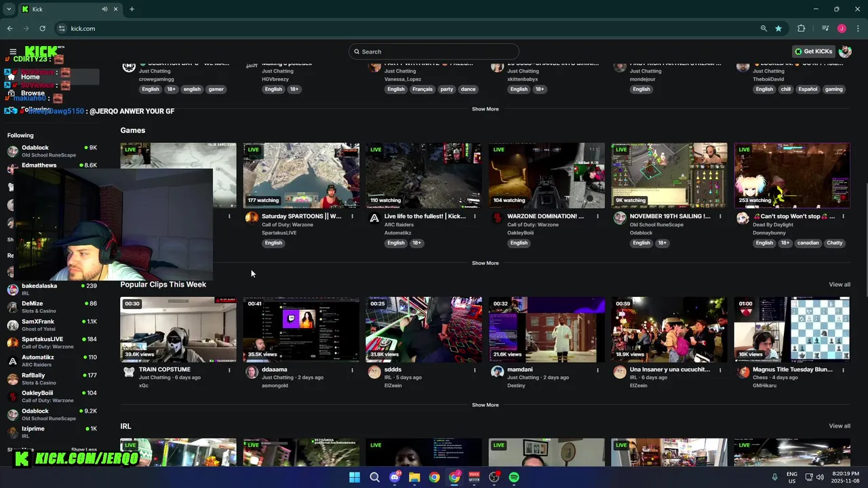Play the TRAIN COPSTUME clip thumbnail
This screenshot has height=488, width=868.
click(x=178, y=329)
